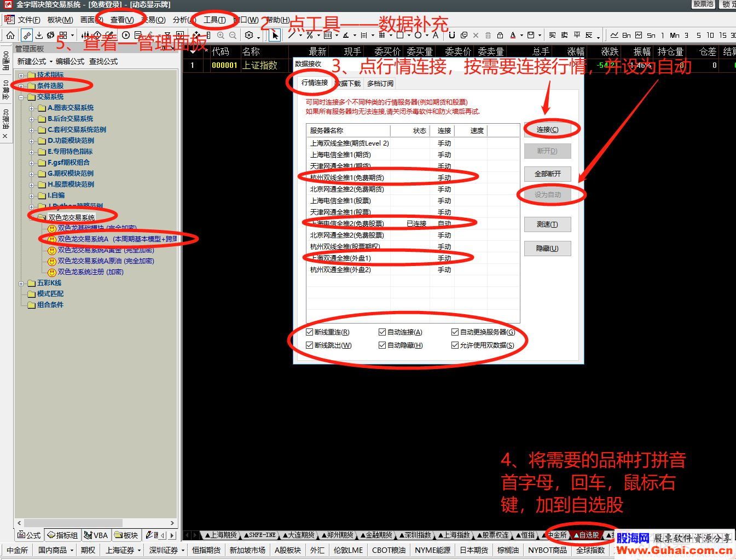The height and width of the screenshot is (560, 736).
Task: Click the Home icon in the toolbar
Action: pos(10,35)
